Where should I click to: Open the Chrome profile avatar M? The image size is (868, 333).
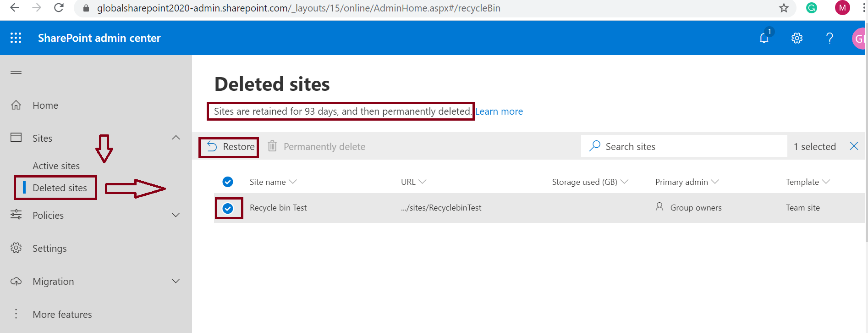842,8
